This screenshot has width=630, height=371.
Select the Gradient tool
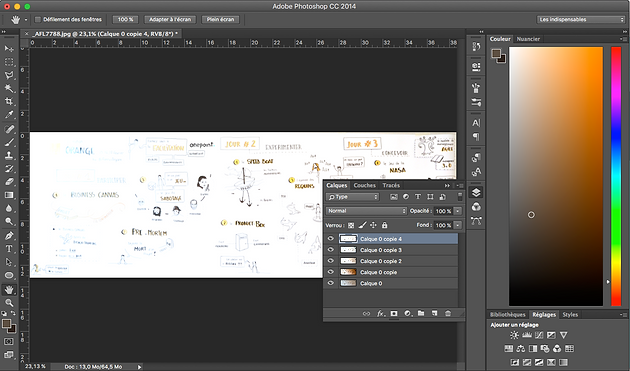pos(9,195)
